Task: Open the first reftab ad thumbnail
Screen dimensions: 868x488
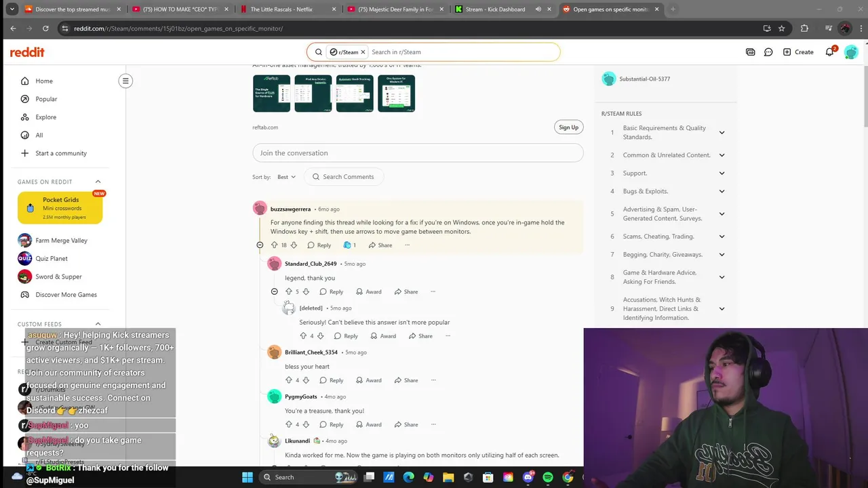Action: (271, 94)
